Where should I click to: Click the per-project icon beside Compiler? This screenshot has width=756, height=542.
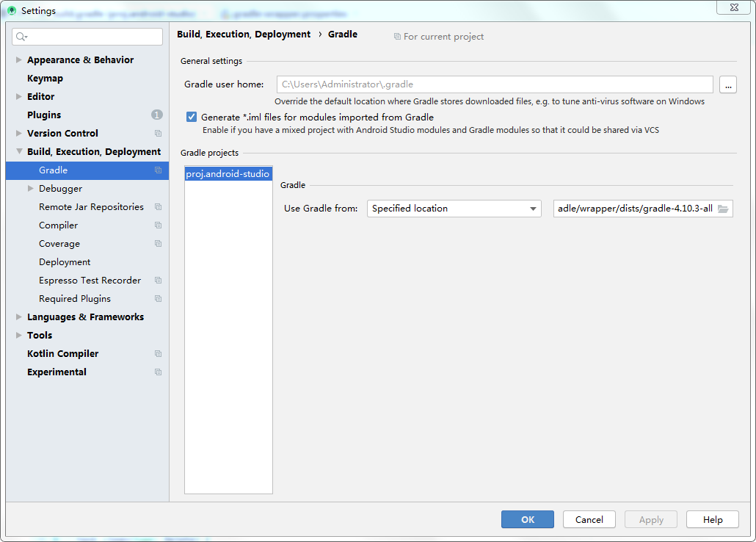point(158,225)
